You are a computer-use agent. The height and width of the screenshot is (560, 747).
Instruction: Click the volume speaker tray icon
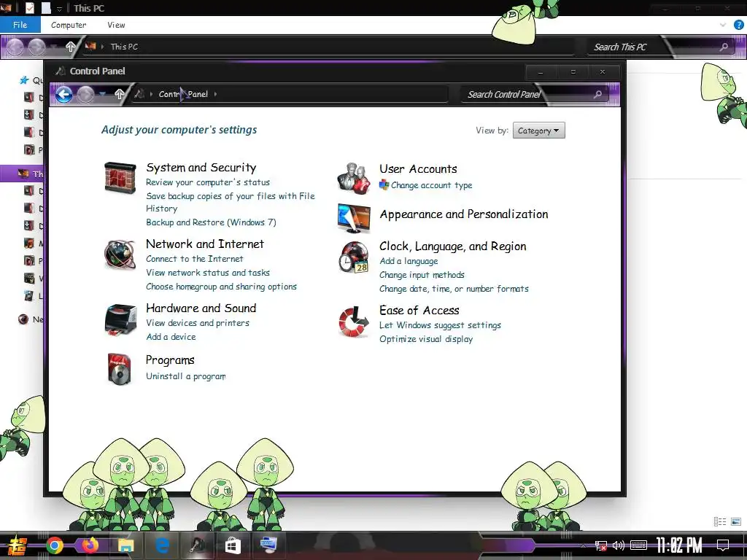(x=619, y=545)
